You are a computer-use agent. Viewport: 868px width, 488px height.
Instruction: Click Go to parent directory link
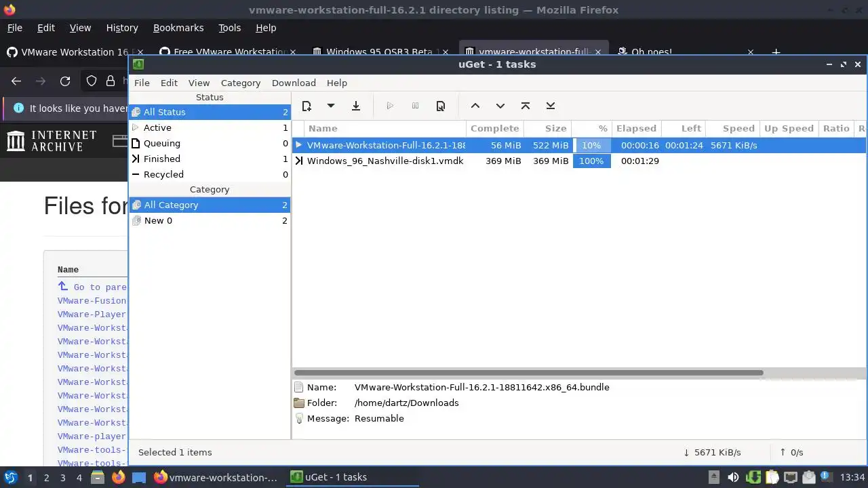(92, 287)
